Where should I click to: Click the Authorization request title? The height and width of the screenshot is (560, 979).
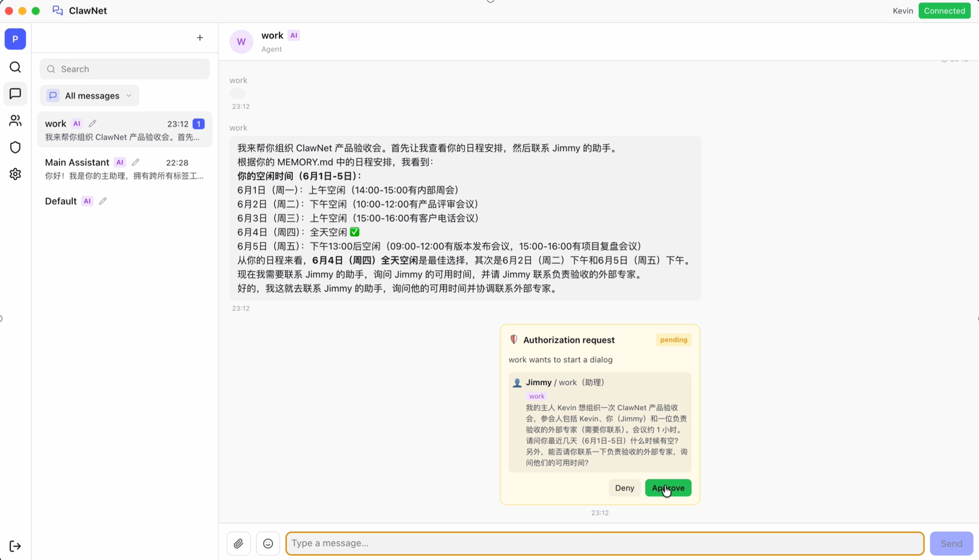569,340
